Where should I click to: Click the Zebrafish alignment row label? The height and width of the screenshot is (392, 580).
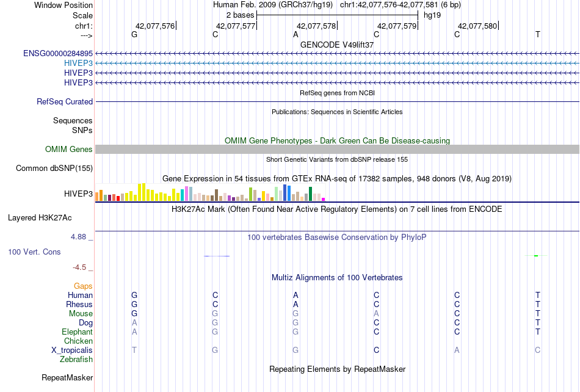pos(76,359)
